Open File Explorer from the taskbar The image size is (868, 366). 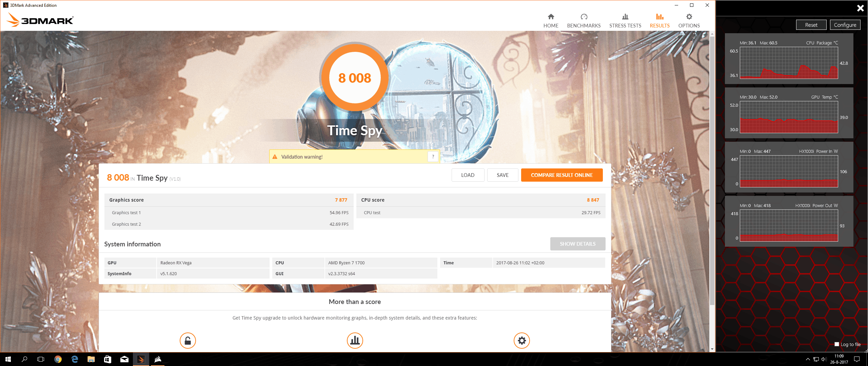(x=91, y=359)
